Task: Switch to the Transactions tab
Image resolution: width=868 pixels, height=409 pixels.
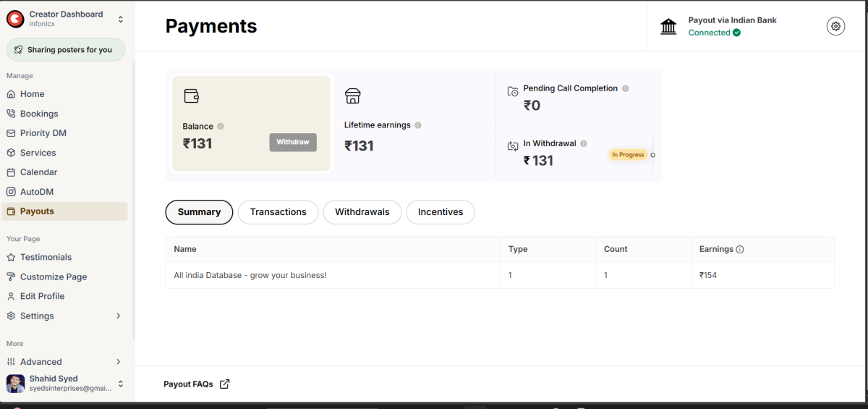Action: coord(278,212)
